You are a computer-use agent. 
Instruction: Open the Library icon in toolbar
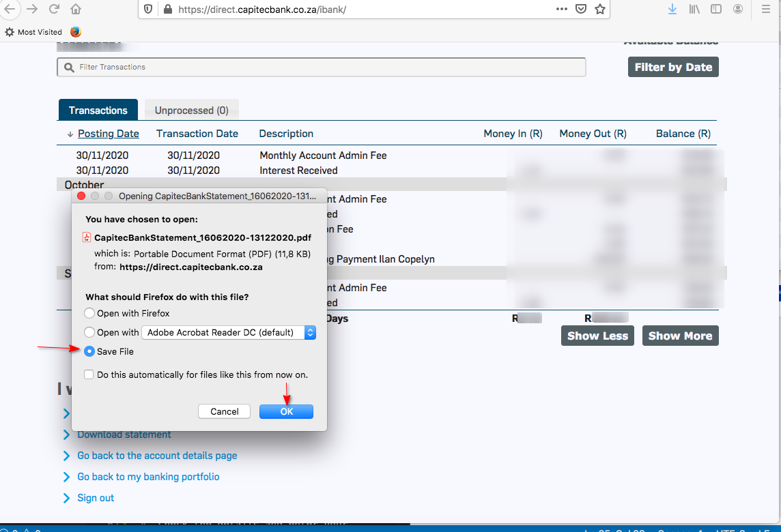pyautogui.click(x=694, y=10)
